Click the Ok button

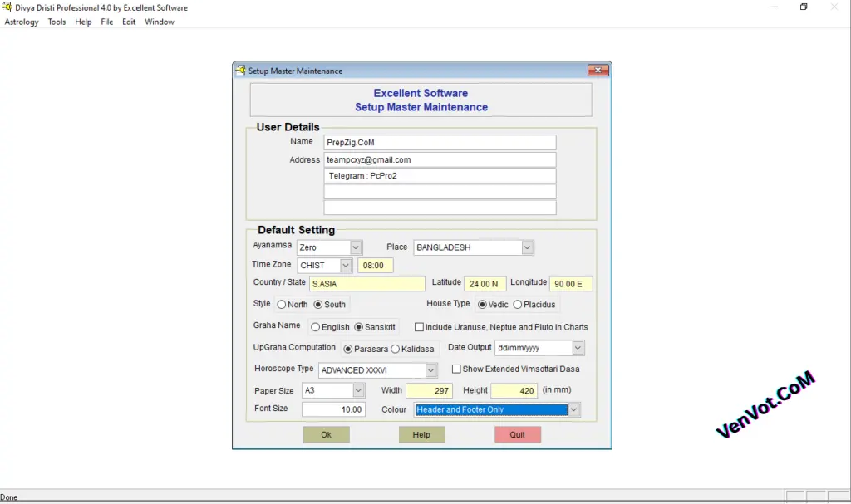point(326,434)
